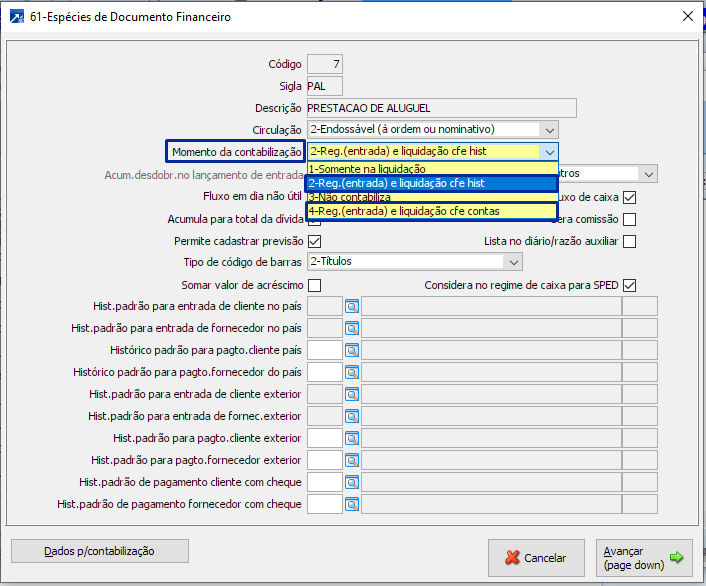Screen dimensions: 706x586
Task: Click code field for Hist.padrão para pagto.cliente exterior
Action: 325,438
